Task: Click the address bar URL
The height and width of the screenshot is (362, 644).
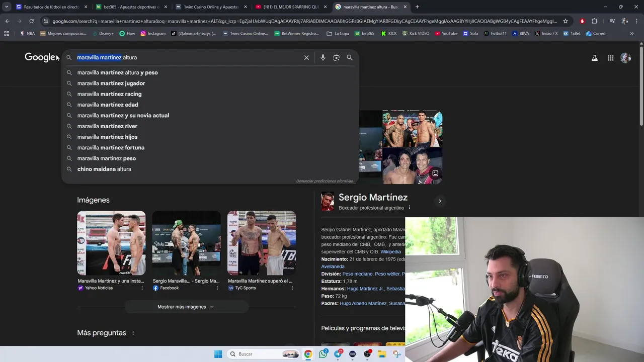Action: 304,21
